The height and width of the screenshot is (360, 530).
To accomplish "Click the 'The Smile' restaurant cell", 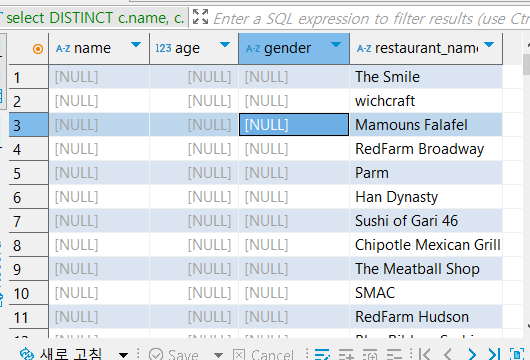I will point(426,77).
